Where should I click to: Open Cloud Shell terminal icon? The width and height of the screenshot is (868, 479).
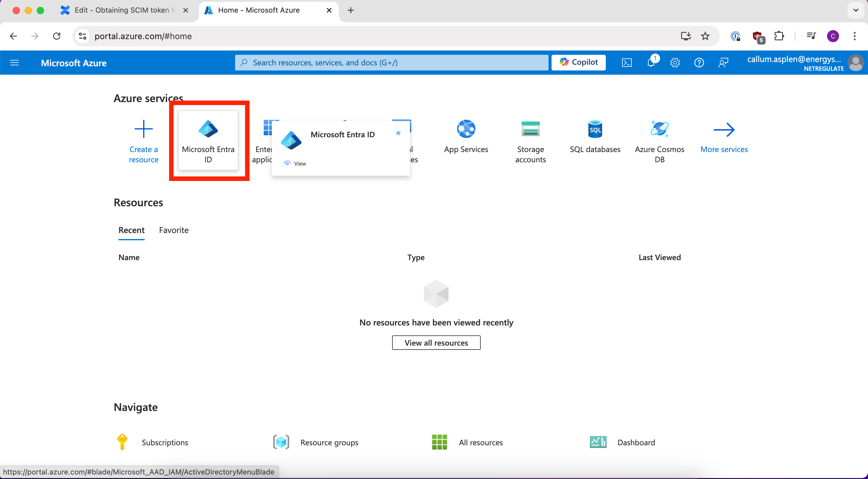coord(626,63)
